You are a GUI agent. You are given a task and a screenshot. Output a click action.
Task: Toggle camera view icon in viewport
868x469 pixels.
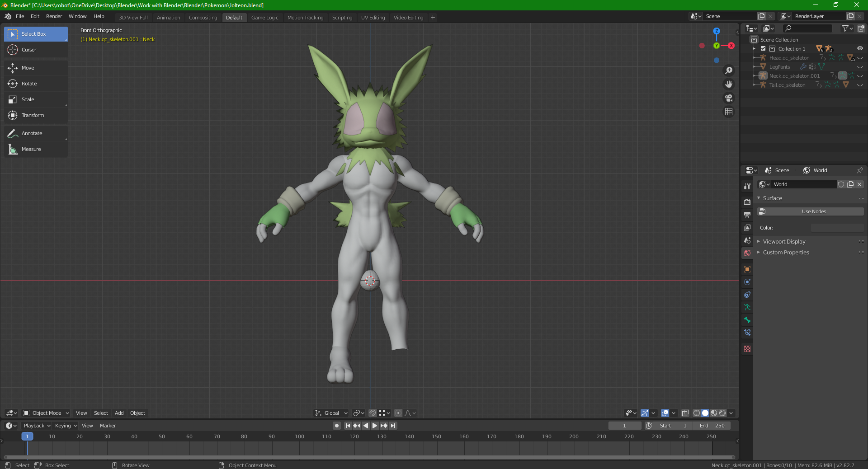pyautogui.click(x=729, y=98)
